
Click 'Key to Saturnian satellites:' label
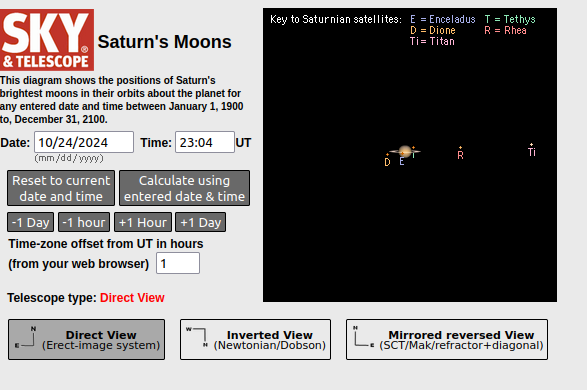(x=336, y=19)
